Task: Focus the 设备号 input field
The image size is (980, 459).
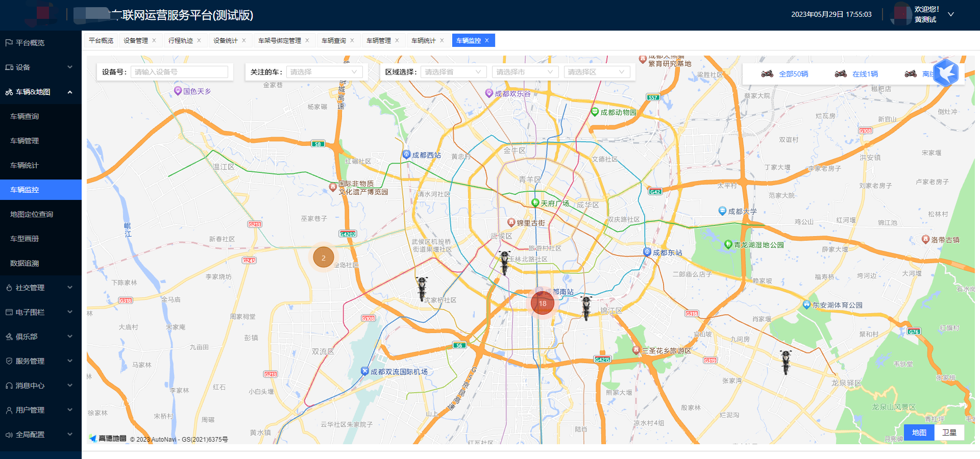Action: [179, 72]
